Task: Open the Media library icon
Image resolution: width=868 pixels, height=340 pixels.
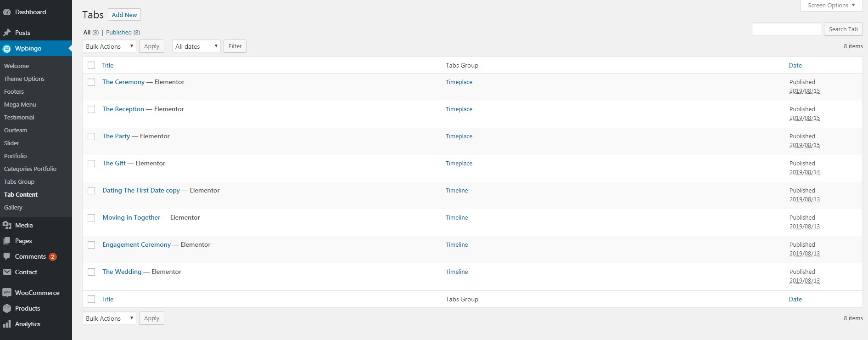Action: 7,225
